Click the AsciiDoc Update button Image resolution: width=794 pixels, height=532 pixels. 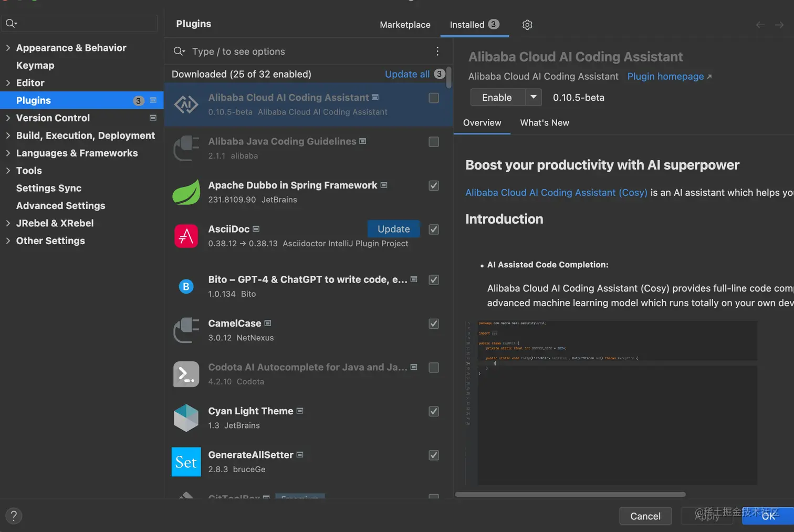(393, 229)
